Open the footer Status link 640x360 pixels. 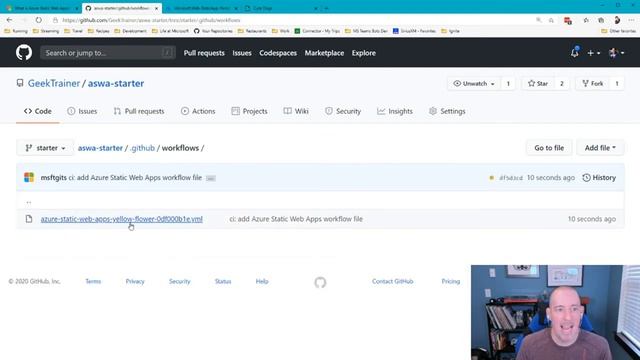pyautogui.click(x=223, y=281)
